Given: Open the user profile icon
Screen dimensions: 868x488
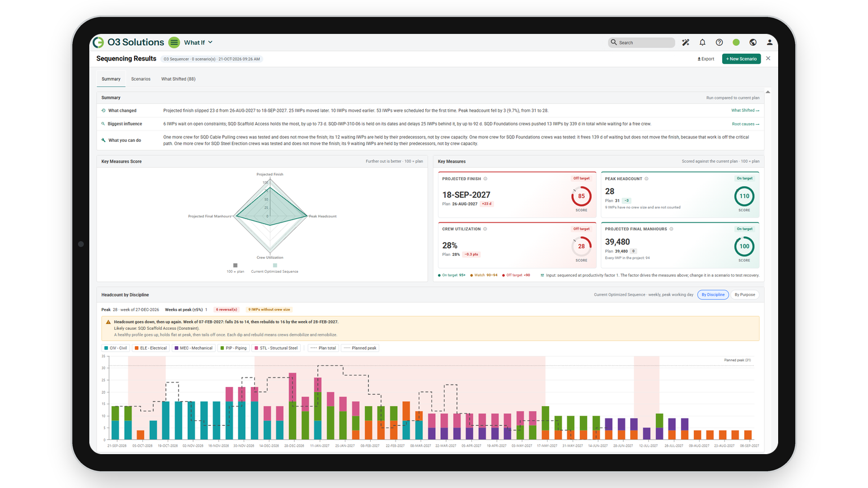Looking at the screenshot, I should point(770,42).
